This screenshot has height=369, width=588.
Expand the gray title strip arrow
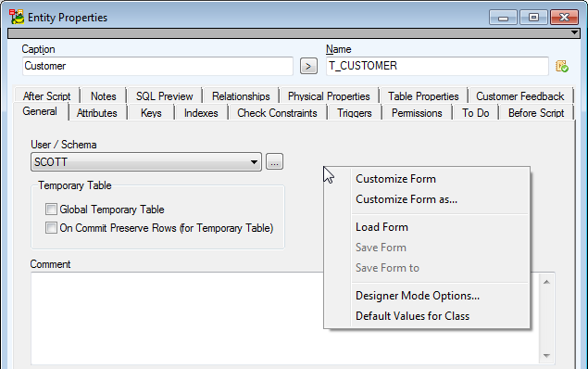(x=574, y=32)
